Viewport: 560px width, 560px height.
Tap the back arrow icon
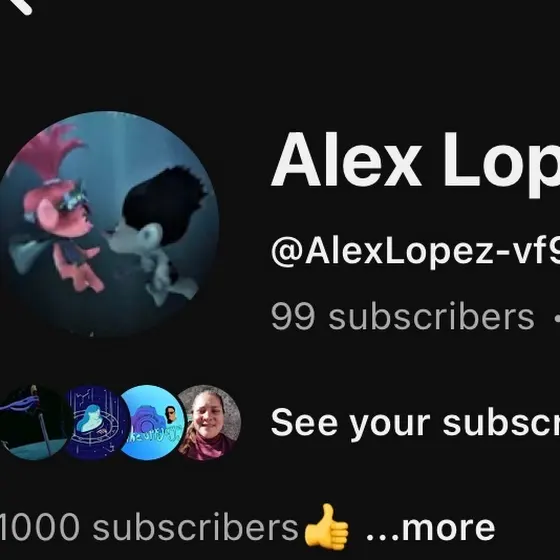[20, 5]
